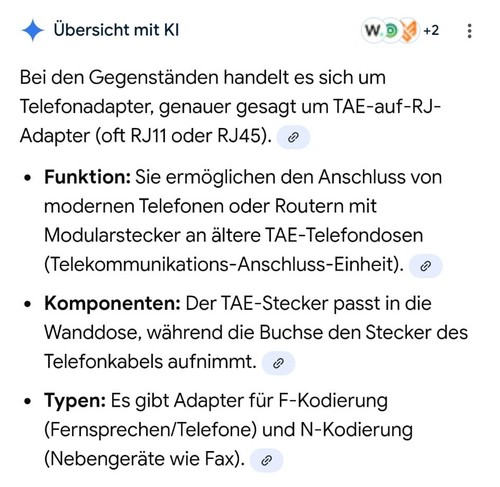Click the 'Übersicht mit KI' heading

(x=116, y=30)
